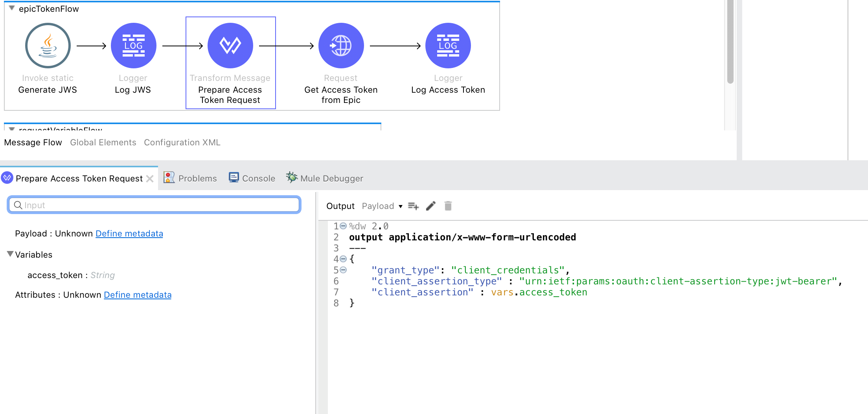The height and width of the screenshot is (414, 868).
Task: Click the Mule Debugger bug icon
Action: pos(291,177)
